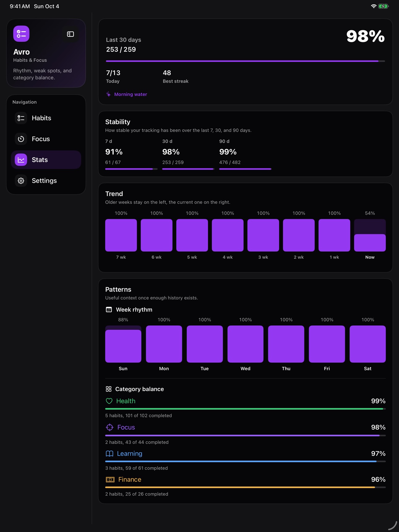399x532 pixels.
Task: Select the 90 d stability stat
Action: pos(245,154)
